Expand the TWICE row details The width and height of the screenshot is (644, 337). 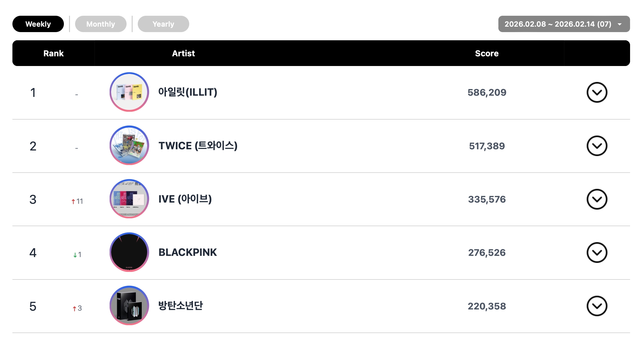tap(597, 146)
